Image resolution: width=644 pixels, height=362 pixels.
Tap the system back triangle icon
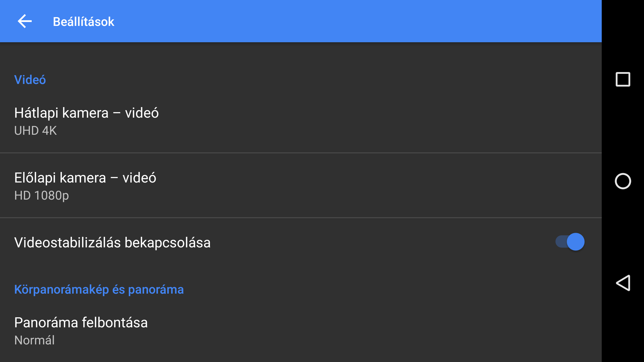(x=623, y=283)
